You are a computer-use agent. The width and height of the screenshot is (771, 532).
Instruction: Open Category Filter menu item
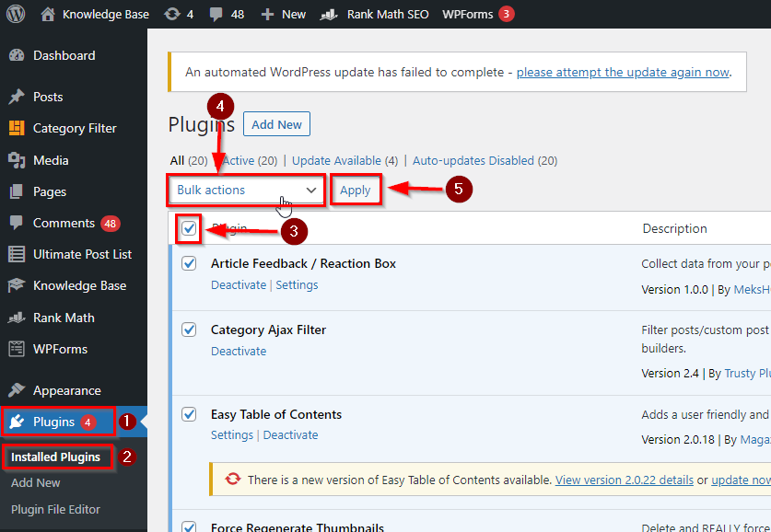pyautogui.click(x=74, y=128)
